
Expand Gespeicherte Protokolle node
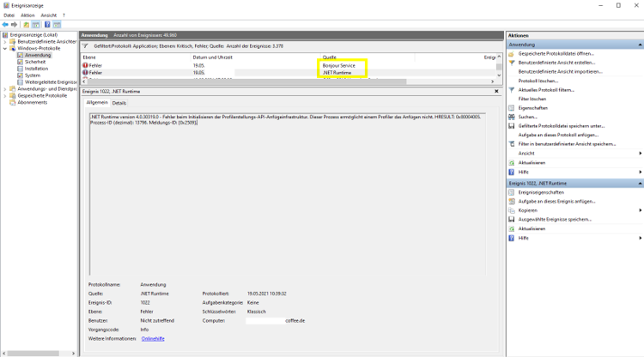click(5, 95)
